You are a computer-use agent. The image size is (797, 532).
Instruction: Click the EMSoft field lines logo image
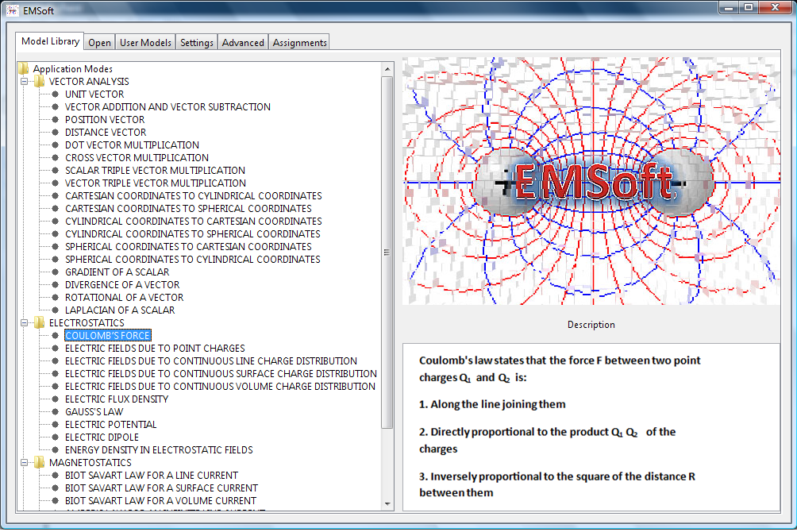[591, 181]
